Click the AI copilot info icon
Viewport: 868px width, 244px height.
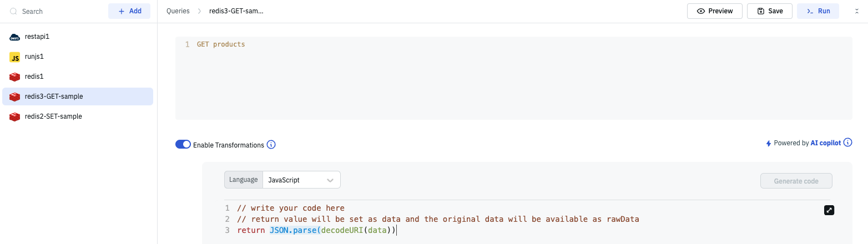click(847, 143)
